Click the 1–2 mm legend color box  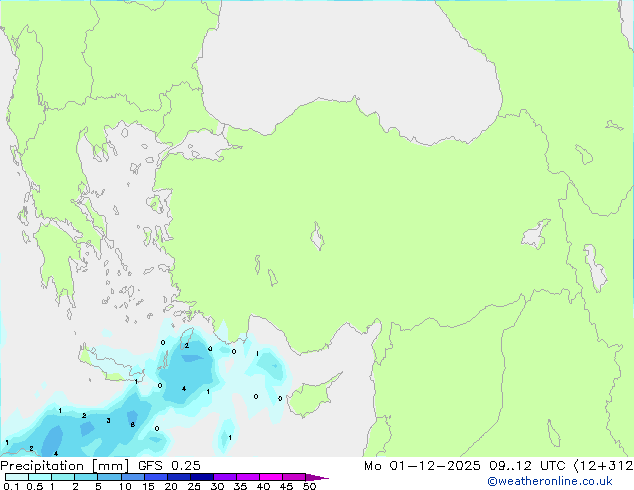pos(63,477)
